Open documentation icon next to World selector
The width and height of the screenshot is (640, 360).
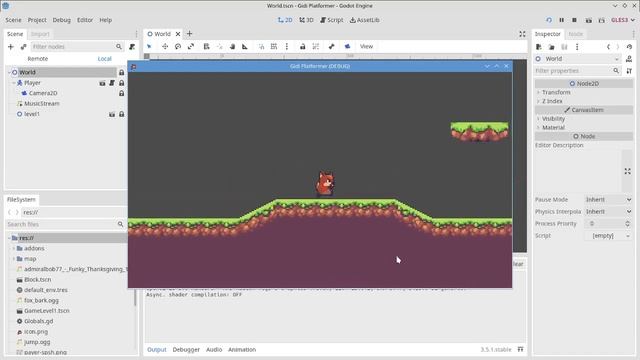click(629, 59)
